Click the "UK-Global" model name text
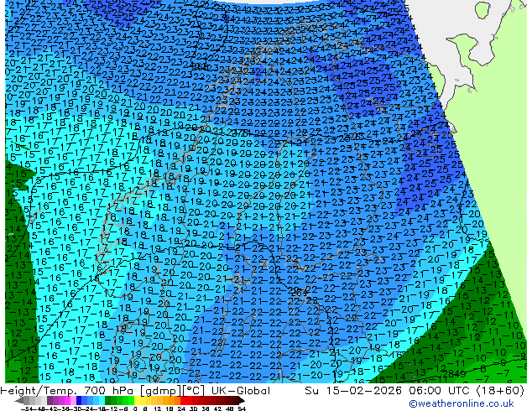Screen dimensions: 532x411 pos(241,391)
